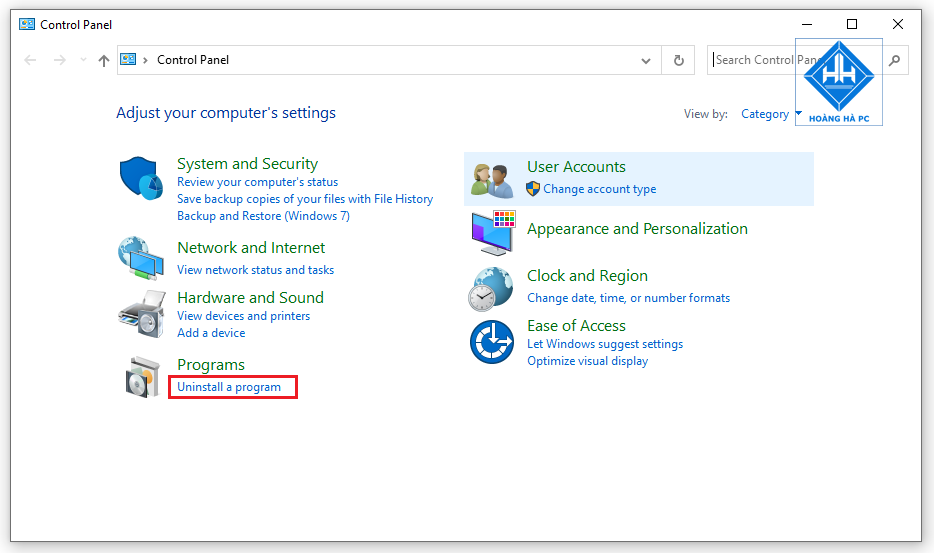This screenshot has width=934, height=553.
Task: Open the Programs category heading
Action: 211,365
